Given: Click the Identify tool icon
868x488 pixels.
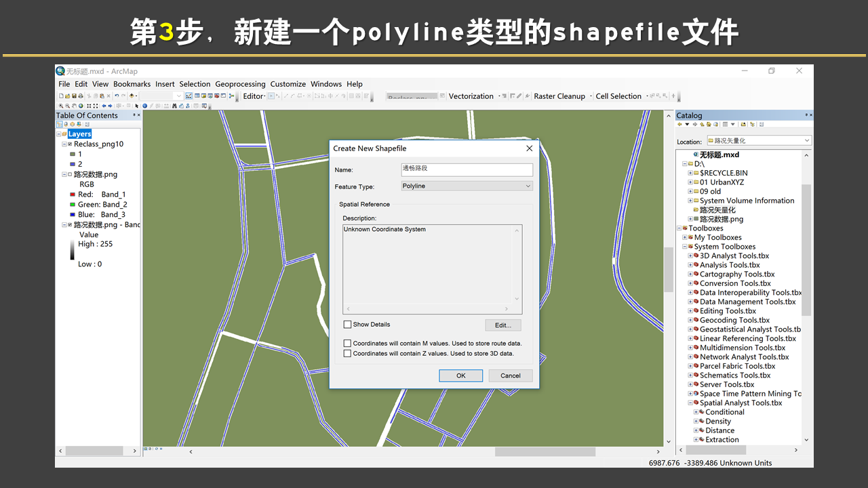Looking at the screenshot, I should pyautogui.click(x=144, y=106).
